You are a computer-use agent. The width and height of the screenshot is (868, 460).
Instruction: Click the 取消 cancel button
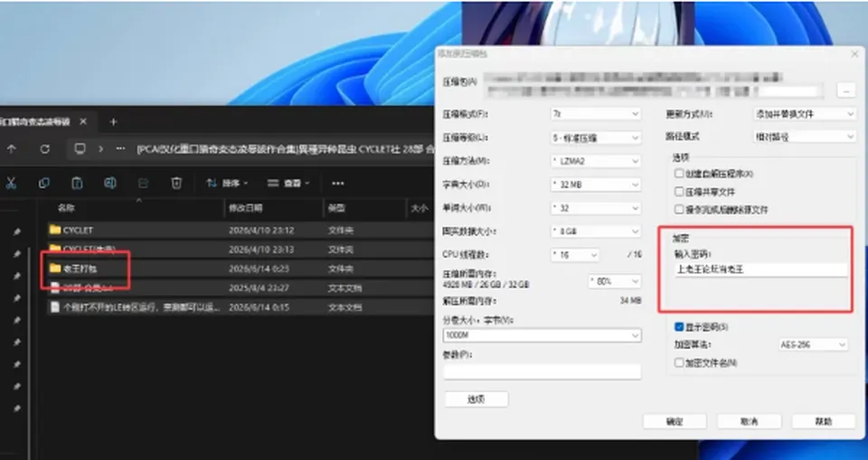click(749, 421)
